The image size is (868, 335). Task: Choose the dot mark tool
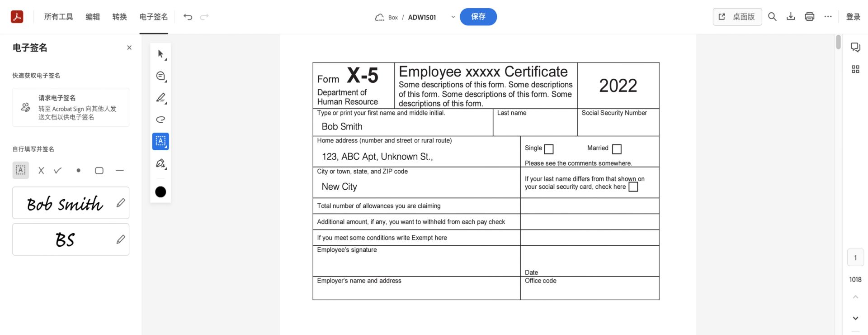78,171
